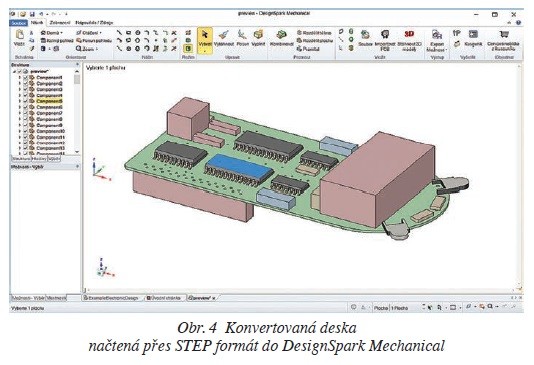Toggle visibility checkbox for Component2
Screen dimensions: 534x365
point(26,83)
